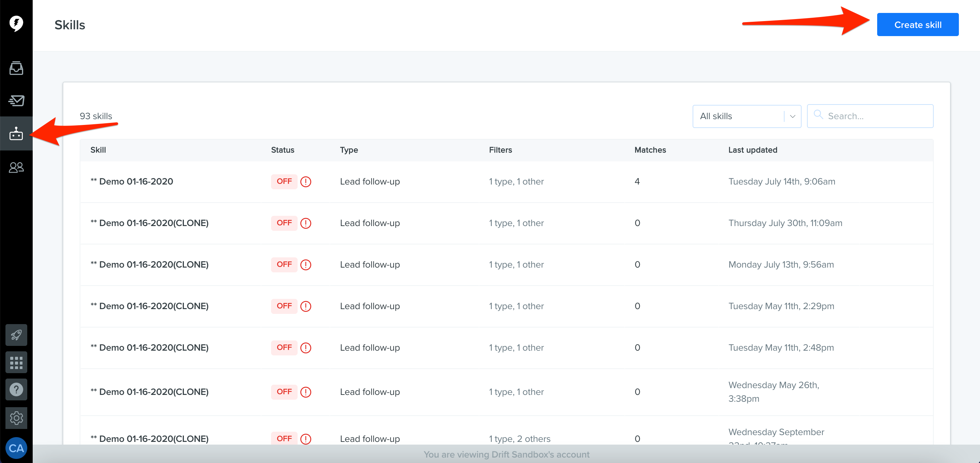980x463 pixels.
Task: Click the Create skill button
Action: click(x=918, y=25)
